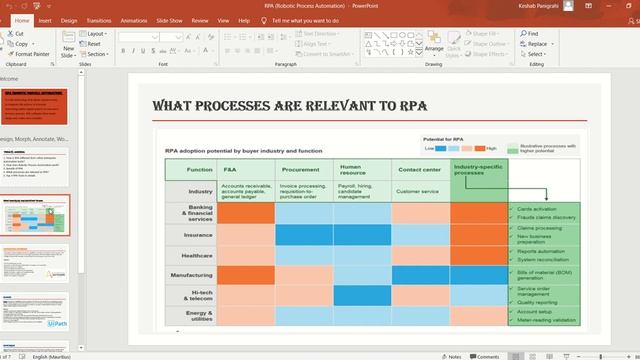Toggle text shadow formatting

[x=153, y=51]
